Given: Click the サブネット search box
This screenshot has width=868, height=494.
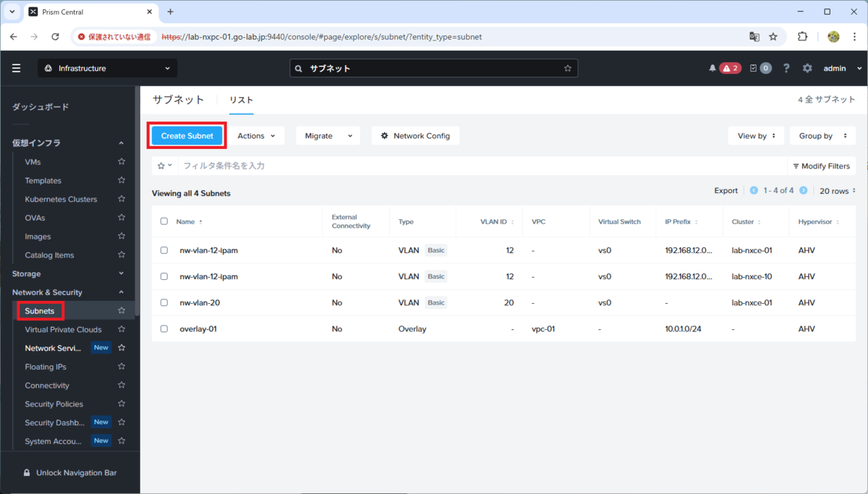Looking at the screenshot, I should click(434, 68).
